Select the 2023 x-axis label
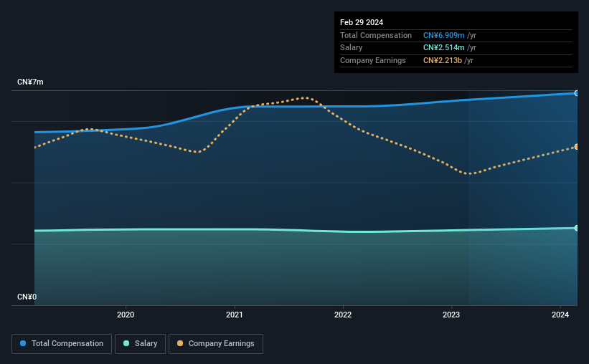The width and height of the screenshot is (589, 364). pyautogui.click(x=451, y=315)
